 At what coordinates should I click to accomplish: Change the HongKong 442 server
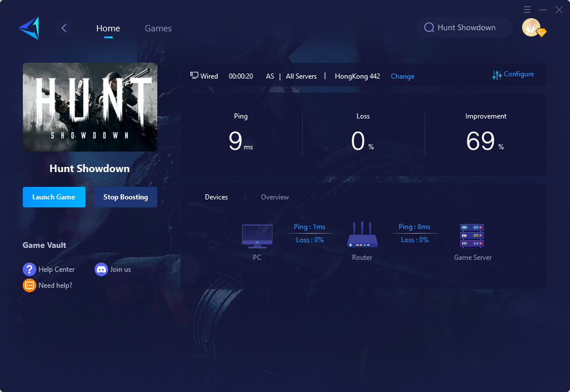click(402, 76)
